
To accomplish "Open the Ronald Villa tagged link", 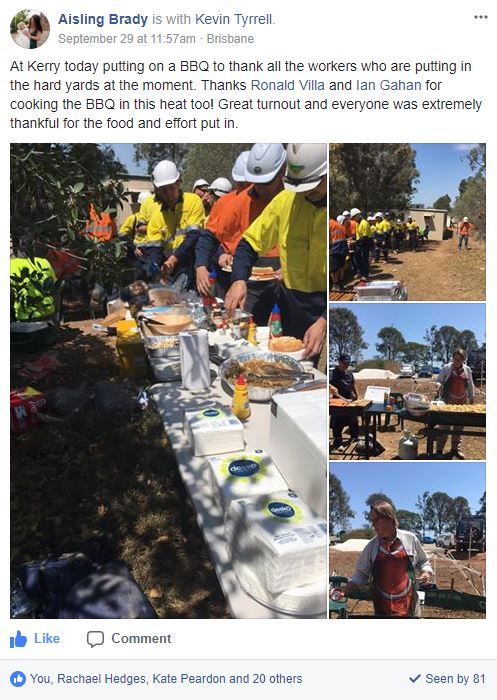I will coord(288,85).
